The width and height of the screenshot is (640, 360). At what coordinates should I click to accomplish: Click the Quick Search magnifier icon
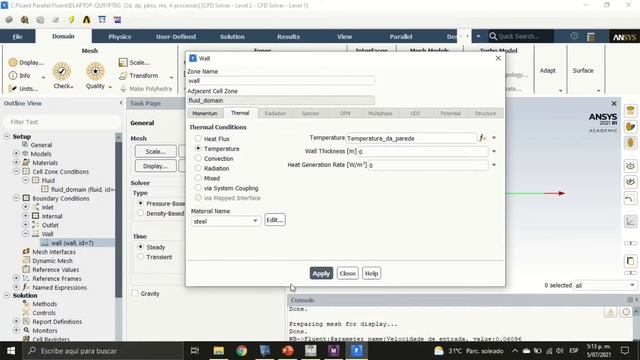[493, 36]
